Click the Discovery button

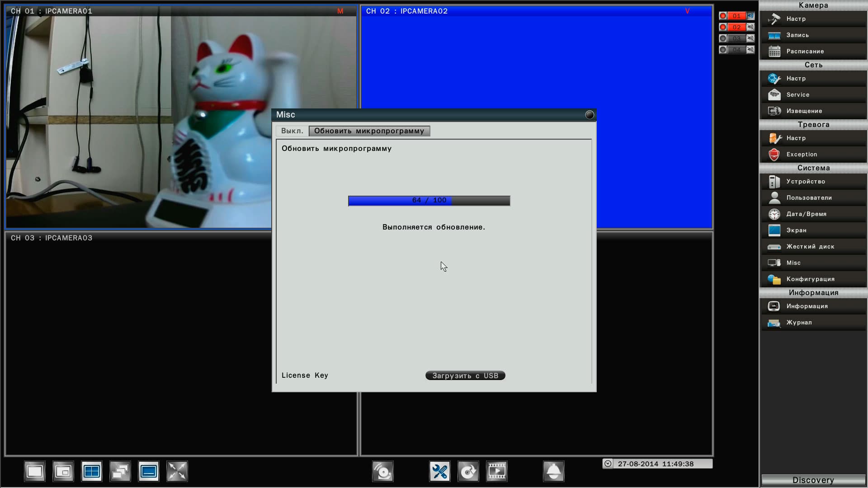813,480
